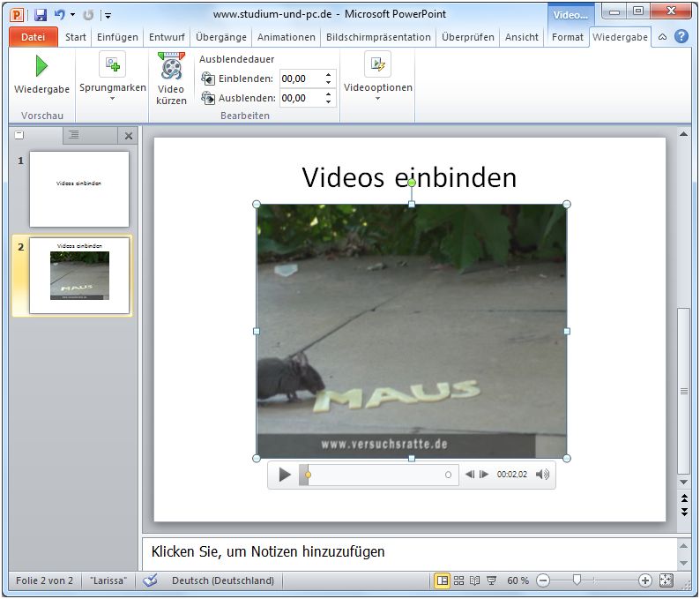Click the Videos einbinden slide title

click(409, 177)
